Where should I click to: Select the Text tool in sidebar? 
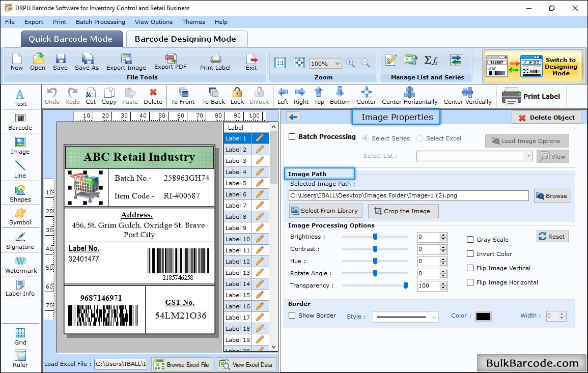point(20,98)
